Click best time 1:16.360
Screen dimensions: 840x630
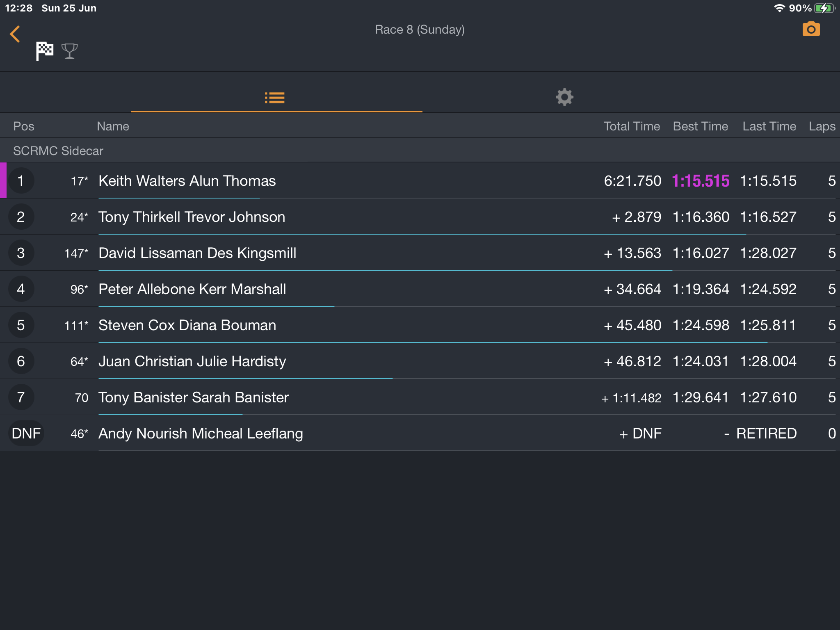(701, 217)
